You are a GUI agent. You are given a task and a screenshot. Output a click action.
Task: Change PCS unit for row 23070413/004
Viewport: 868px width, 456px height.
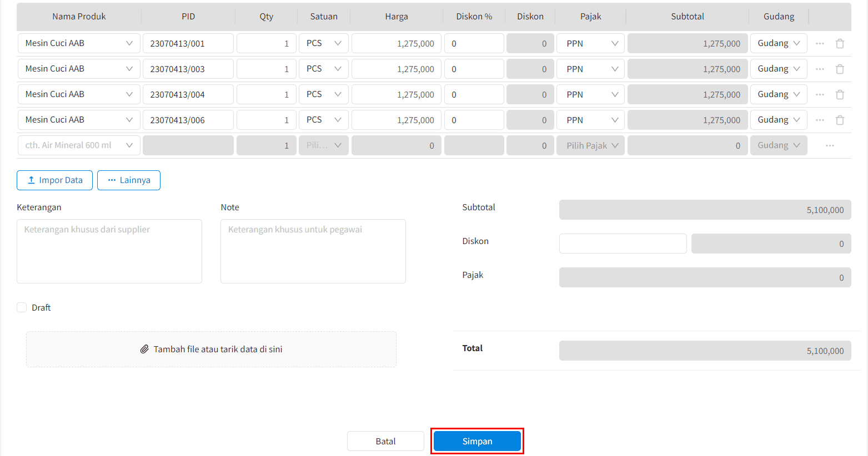coord(324,94)
